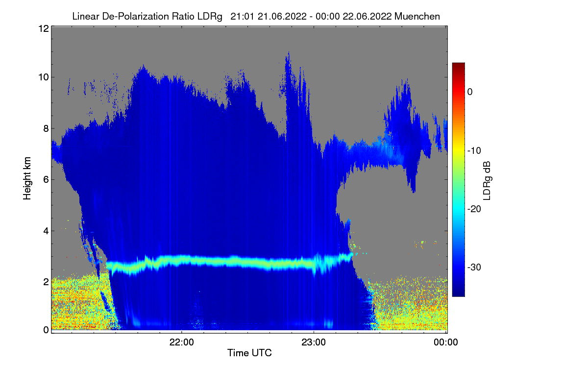This screenshot has width=588, height=392.
Task: Click the height tick label 4
Action: coord(46,230)
